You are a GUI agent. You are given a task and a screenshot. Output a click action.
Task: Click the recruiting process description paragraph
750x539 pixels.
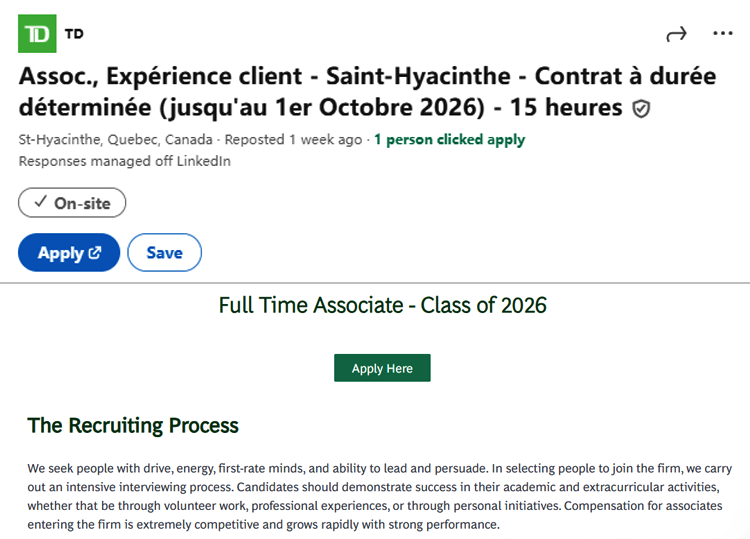[x=379, y=496]
